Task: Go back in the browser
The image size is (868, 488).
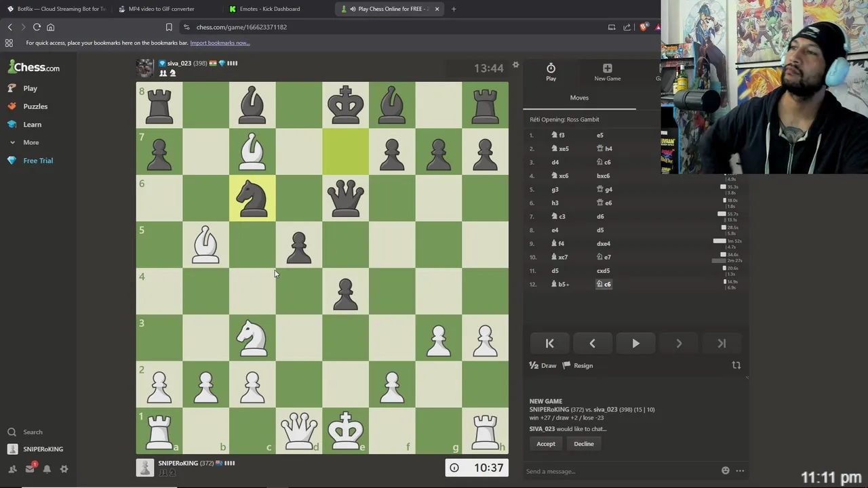Action: coord(9,27)
